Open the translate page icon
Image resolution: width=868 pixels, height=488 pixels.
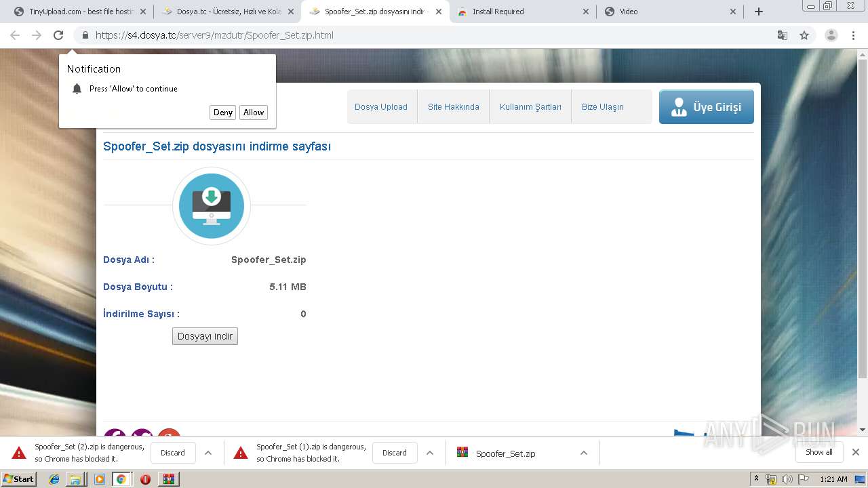[x=783, y=35]
